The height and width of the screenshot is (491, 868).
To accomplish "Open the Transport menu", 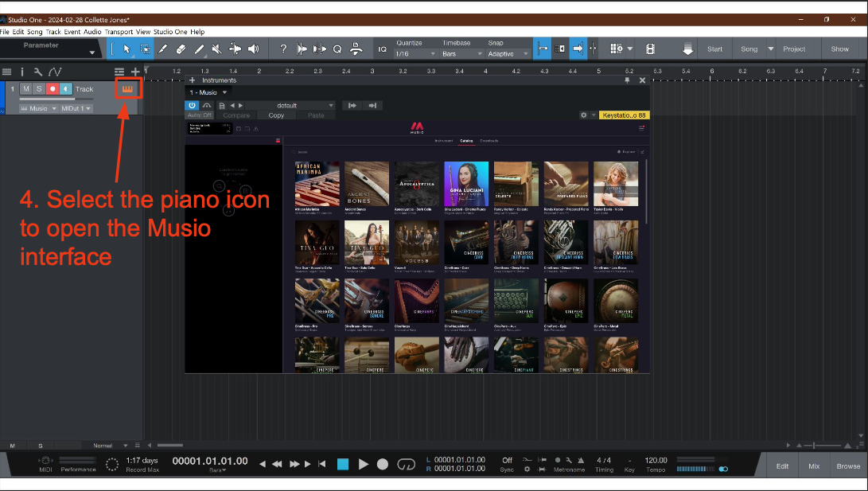I will pos(119,32).
